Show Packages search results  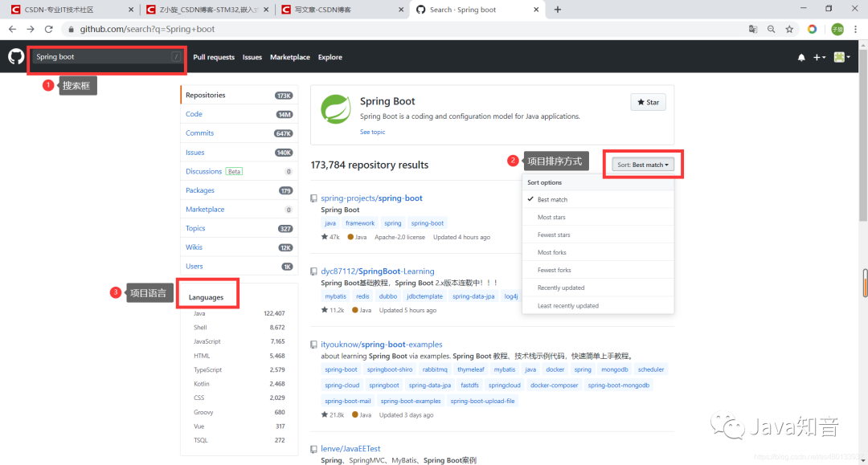[x=240, y=190]
